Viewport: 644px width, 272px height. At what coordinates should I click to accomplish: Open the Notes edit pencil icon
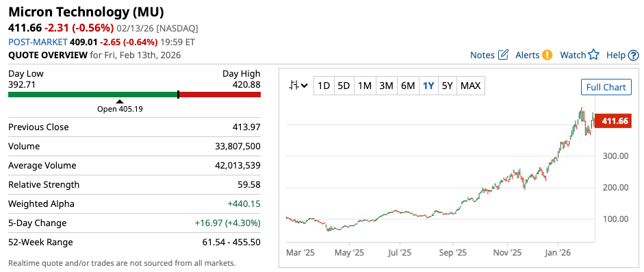503,55
